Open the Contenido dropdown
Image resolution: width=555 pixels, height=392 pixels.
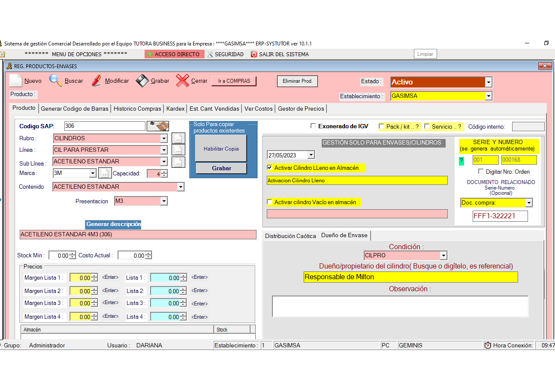click(x=181, y=187)
